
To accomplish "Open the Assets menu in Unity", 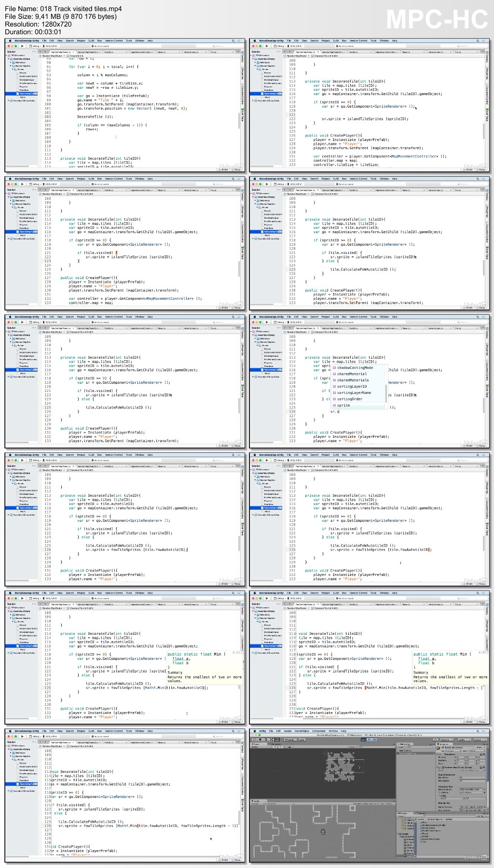I will (288, 731).
